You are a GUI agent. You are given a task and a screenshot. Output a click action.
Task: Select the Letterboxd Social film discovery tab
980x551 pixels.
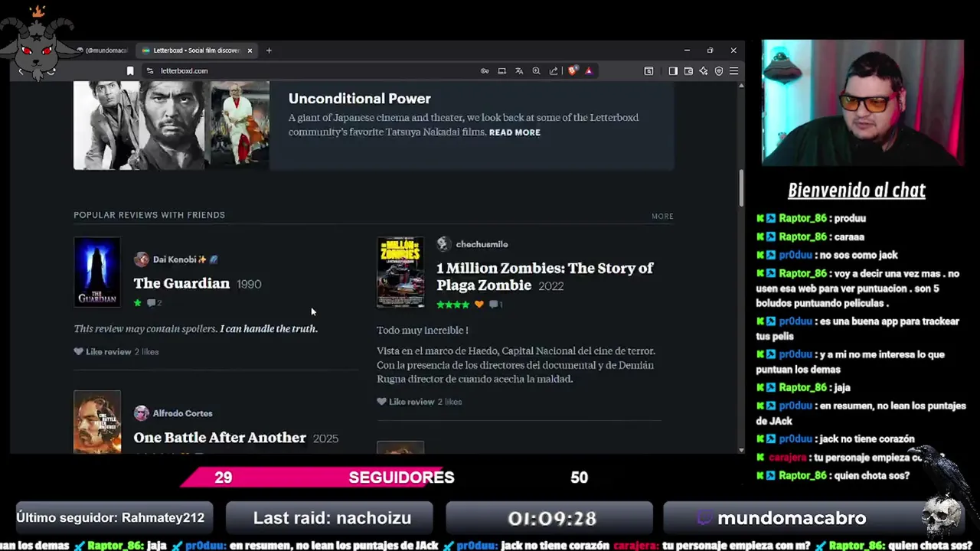(197, 51)
